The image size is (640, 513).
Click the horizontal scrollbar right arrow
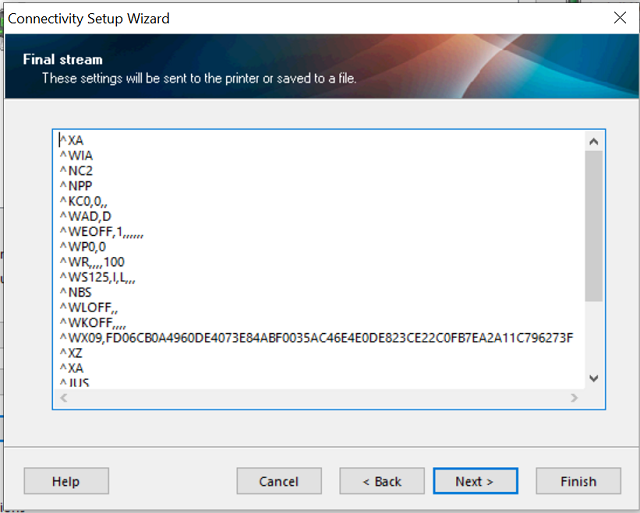574,398
